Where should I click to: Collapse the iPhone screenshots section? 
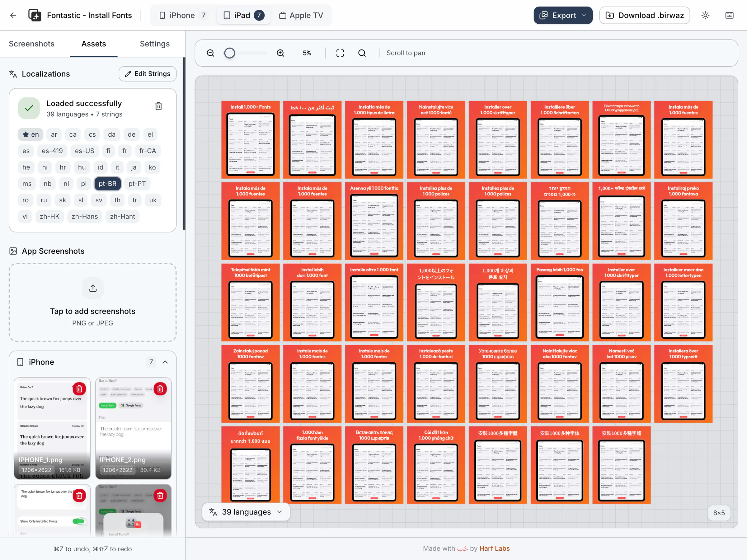point(165,362)
